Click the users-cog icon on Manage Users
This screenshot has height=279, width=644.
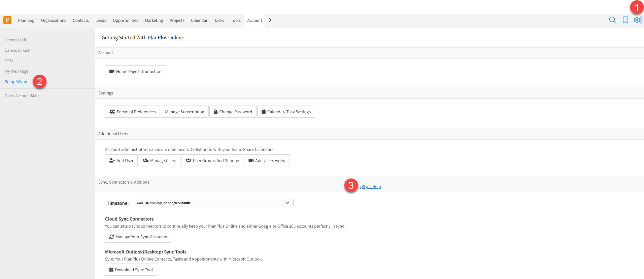pos(146,160)
